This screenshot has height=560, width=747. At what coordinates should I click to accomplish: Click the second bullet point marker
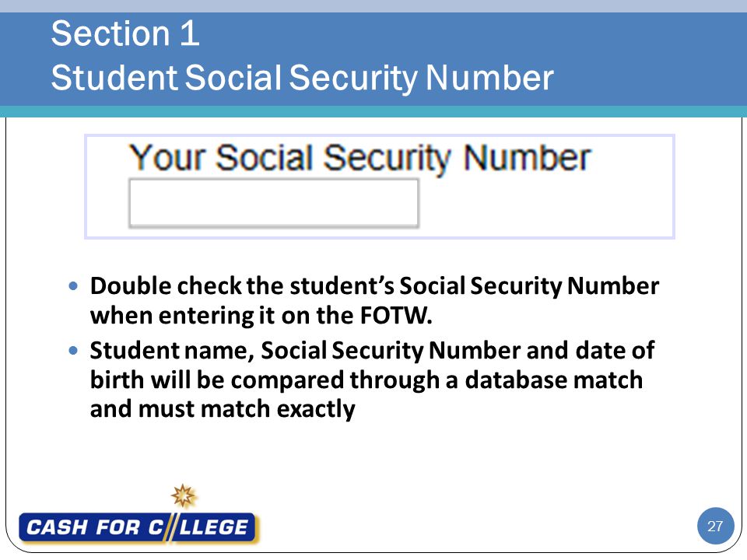[x=73, y=351]
